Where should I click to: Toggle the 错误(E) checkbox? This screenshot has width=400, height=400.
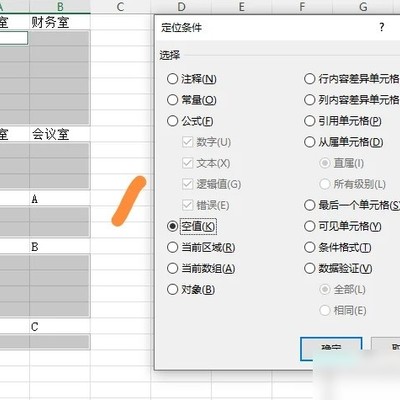[x=188, y=205]
